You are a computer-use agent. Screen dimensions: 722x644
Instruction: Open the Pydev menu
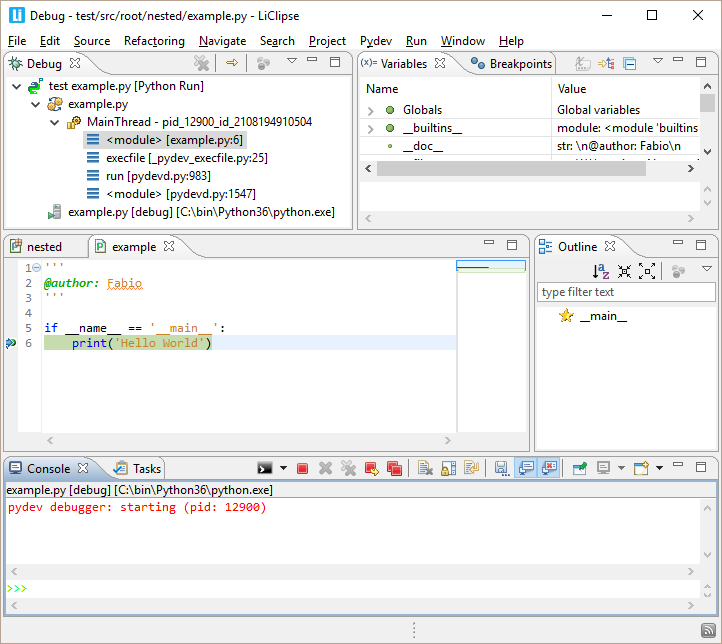376,41
